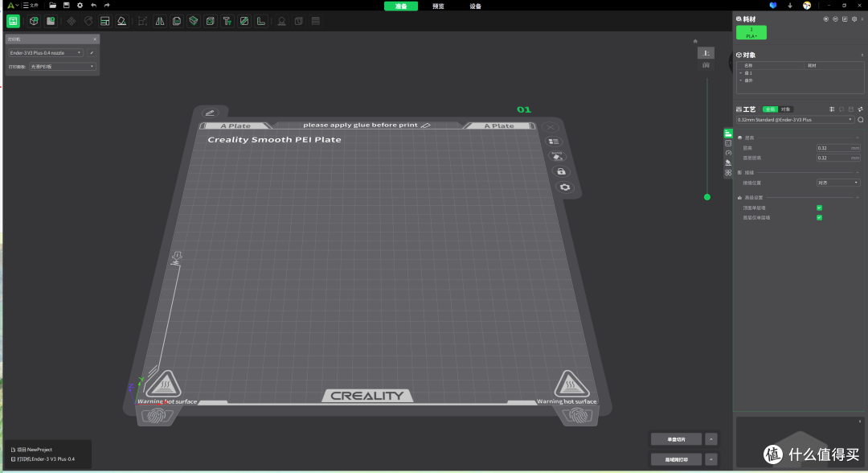Expand slice plate options arrow
This screenshot has width=868, height=473.
[x=711, y=439]
